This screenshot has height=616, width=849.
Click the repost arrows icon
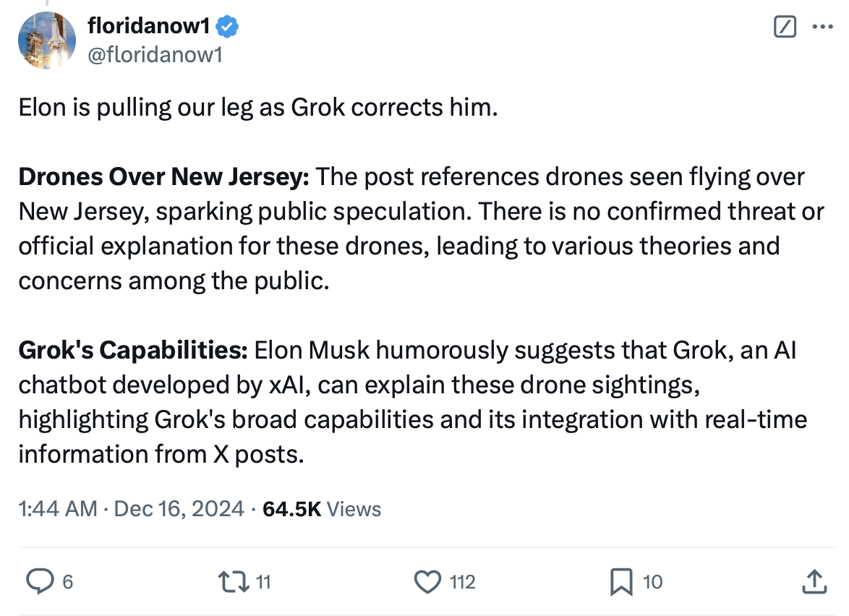coord(235,581)
